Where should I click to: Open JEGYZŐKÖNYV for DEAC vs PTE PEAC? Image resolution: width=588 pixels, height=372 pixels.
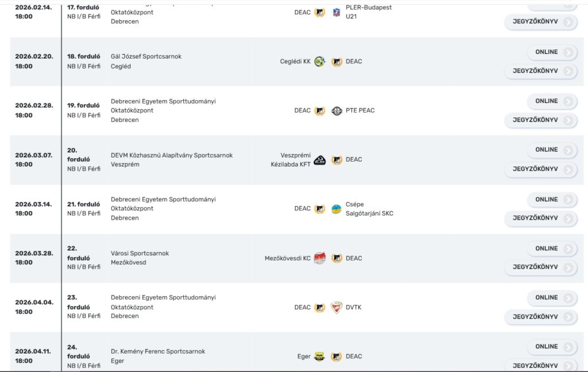(x=540, y=120)
